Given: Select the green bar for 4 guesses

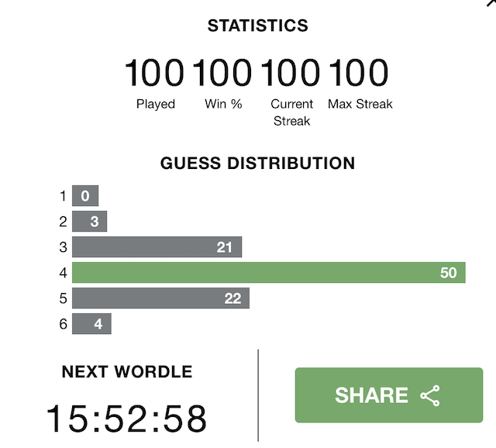Looking at the screenshot, I should (269, 272).
